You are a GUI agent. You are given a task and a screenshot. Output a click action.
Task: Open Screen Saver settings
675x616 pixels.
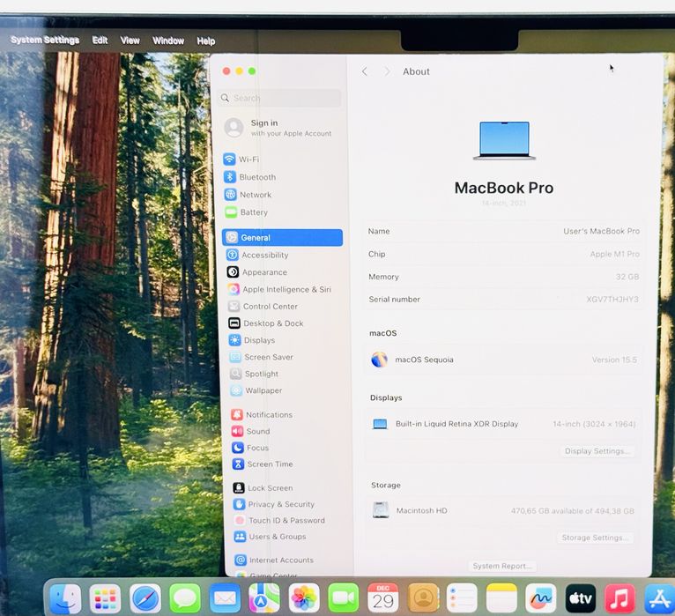coord(262,357)
